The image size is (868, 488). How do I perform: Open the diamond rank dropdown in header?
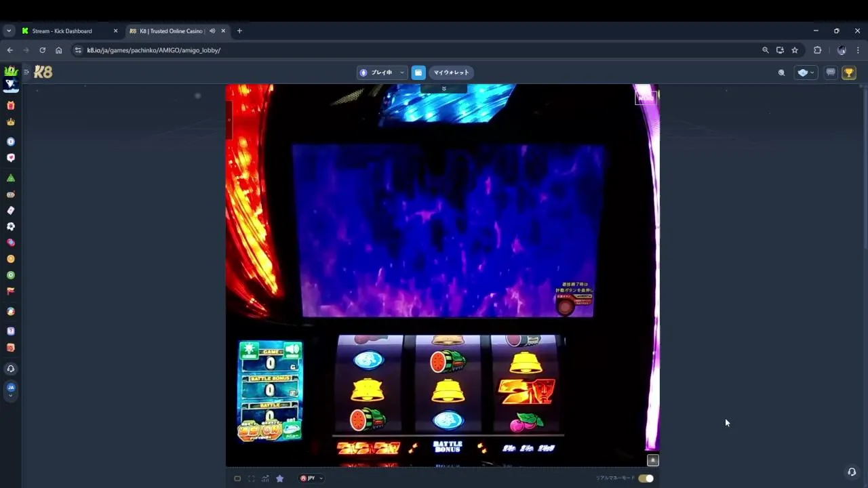[x=806, y=73]
